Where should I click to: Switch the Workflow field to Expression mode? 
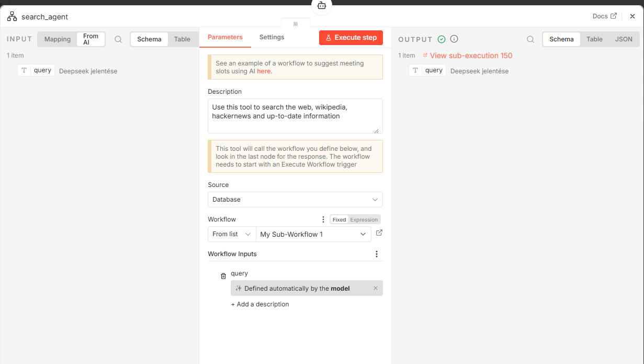click(x=364, y=219)
